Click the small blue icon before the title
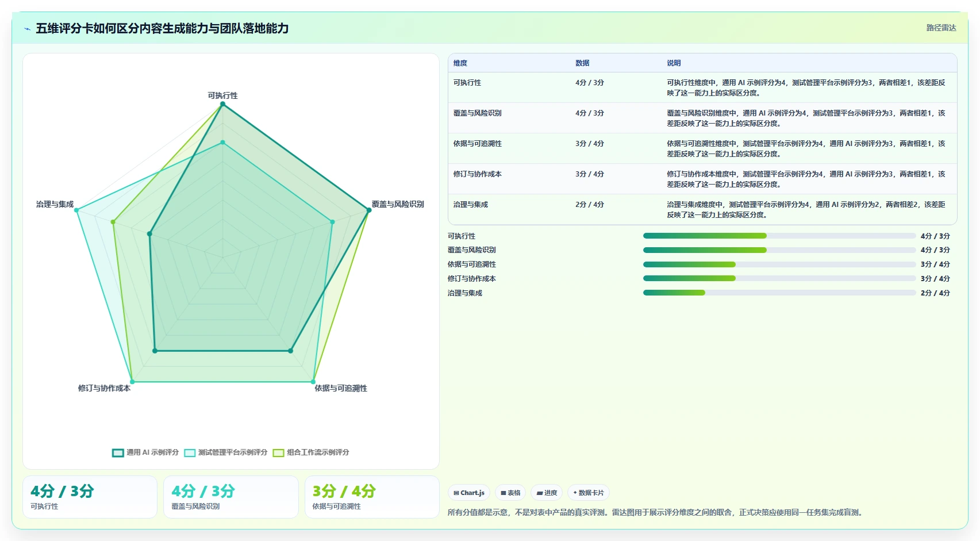 pyautogui.click(x=27, y=29)
